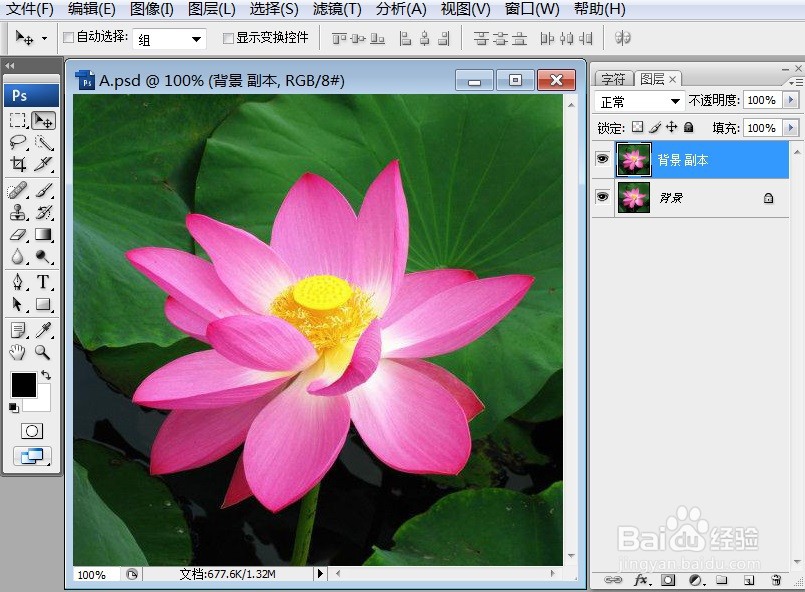Swap foreground and background colors
805x592 pixels.
tap(46, 375)
